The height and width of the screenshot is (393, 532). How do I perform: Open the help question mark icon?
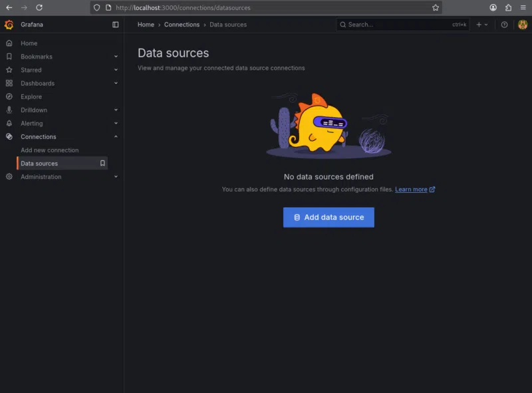pyautogui.click(x=504, y=25)
